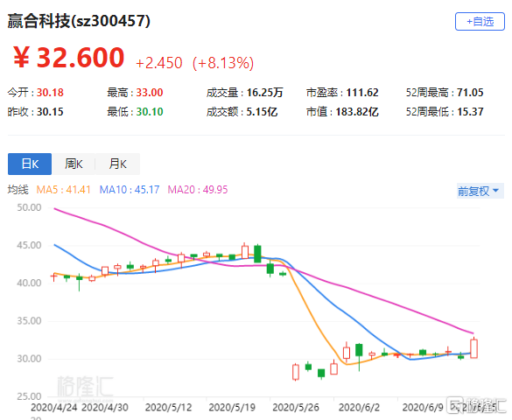This screenshot has height=420, width=512.
Task: Click the x-axis date label 2020/5/26
Action: click(x=296, y=407)
